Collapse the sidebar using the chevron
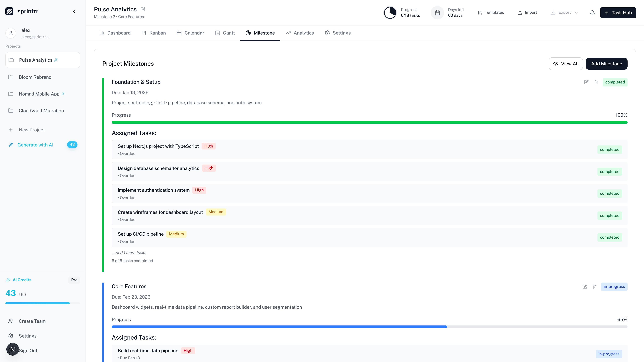 coord(74,11)
